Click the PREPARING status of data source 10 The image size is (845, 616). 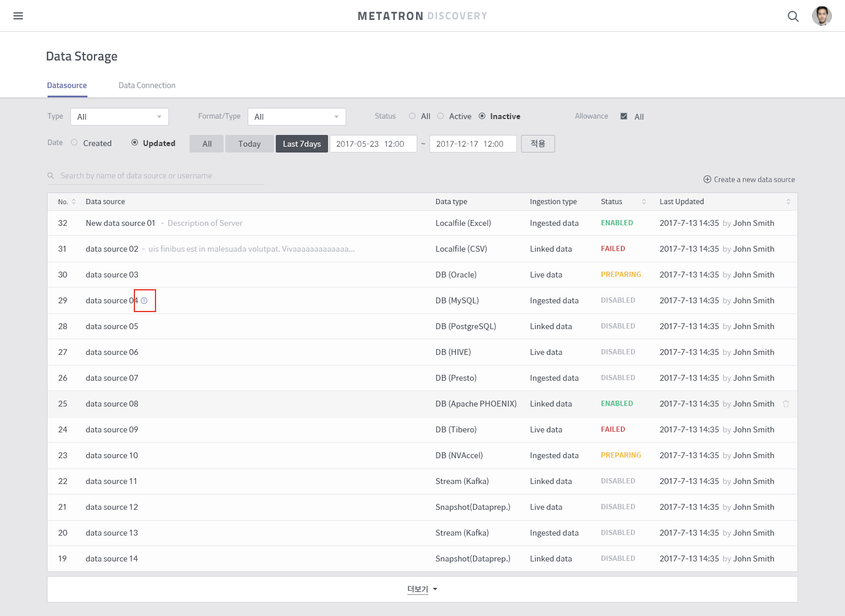[x=621, y=455]
